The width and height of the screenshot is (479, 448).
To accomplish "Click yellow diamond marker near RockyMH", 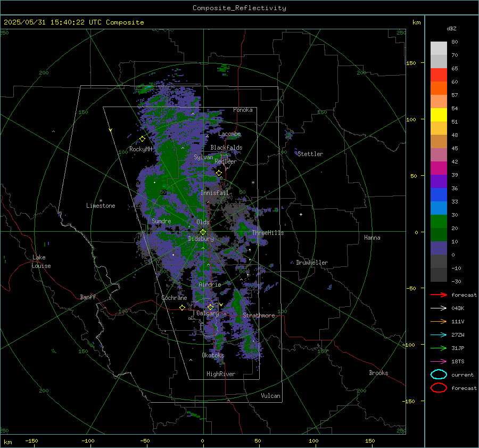I will 142,139.
